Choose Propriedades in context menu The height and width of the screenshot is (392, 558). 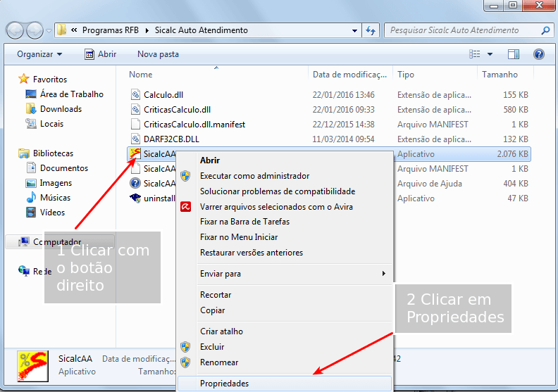click(x=285, y=384)
